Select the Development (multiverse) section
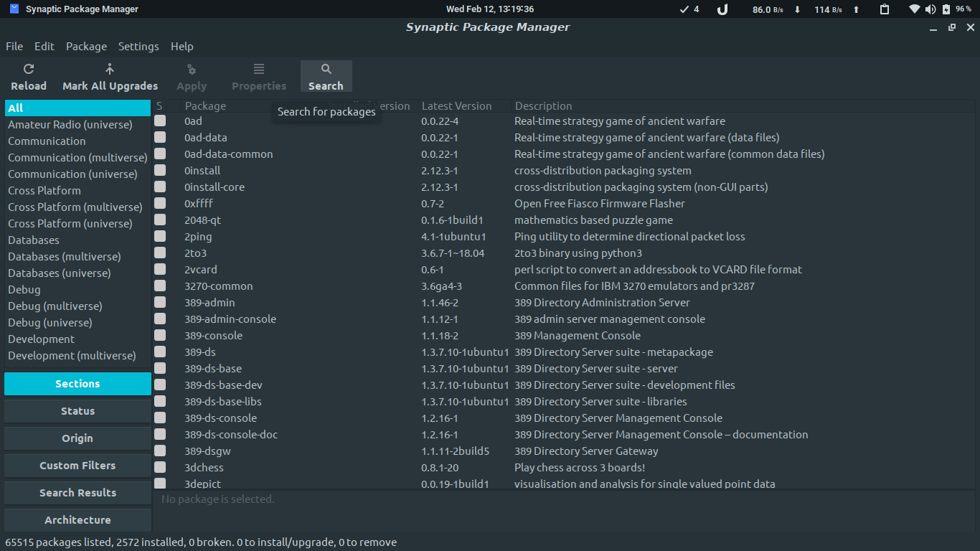This screenshot has width=980, height=551. coord(77,355)
